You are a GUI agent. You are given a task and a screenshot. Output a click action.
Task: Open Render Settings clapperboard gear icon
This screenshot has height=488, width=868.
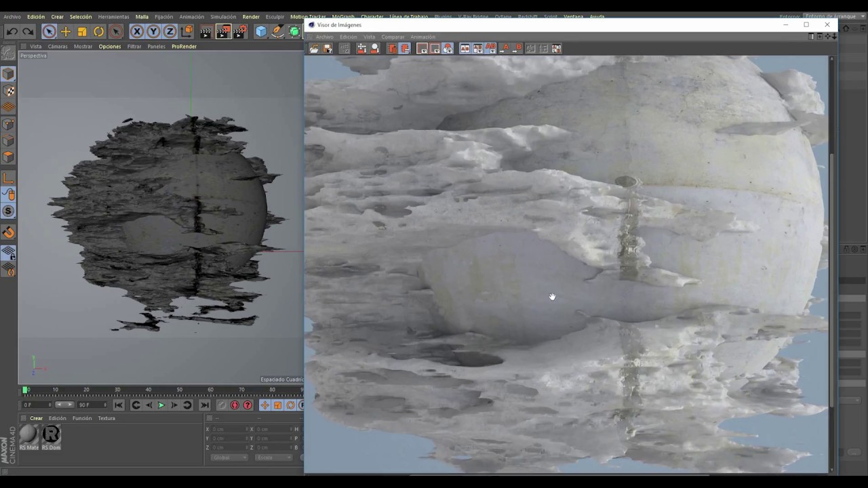(x=240, y=31)
